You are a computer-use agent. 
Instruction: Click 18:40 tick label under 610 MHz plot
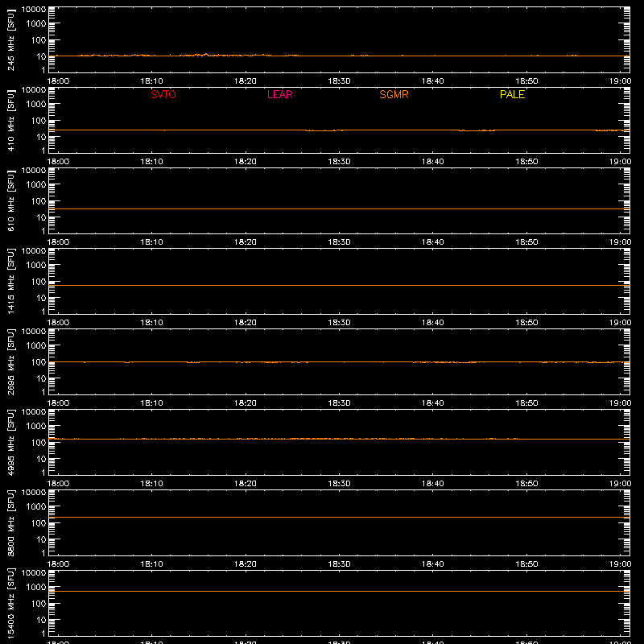(x=433, y=242)
